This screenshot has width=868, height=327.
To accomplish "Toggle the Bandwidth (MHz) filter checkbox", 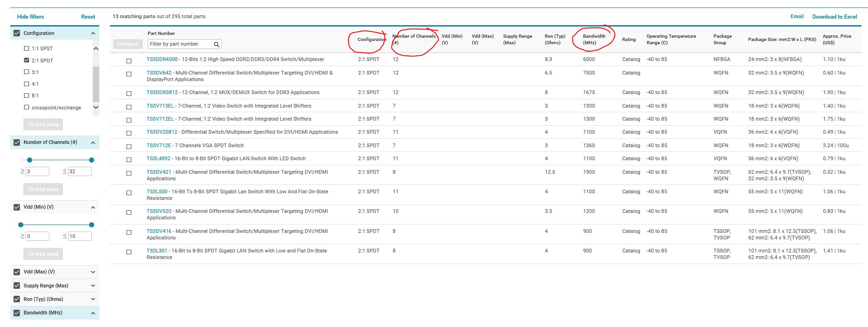I will [17, 313].
